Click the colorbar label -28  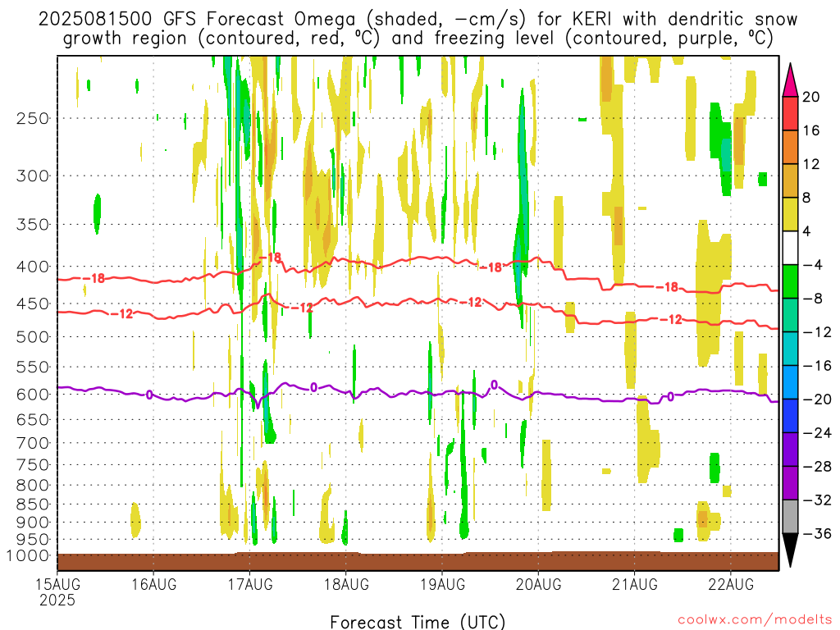[x=817, y=467]
